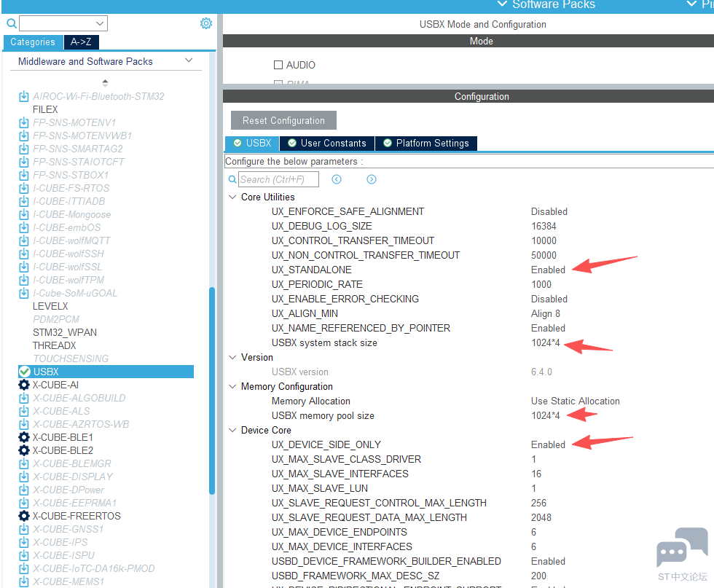Select THREADX in the middleware list

(x=54, y=345)
